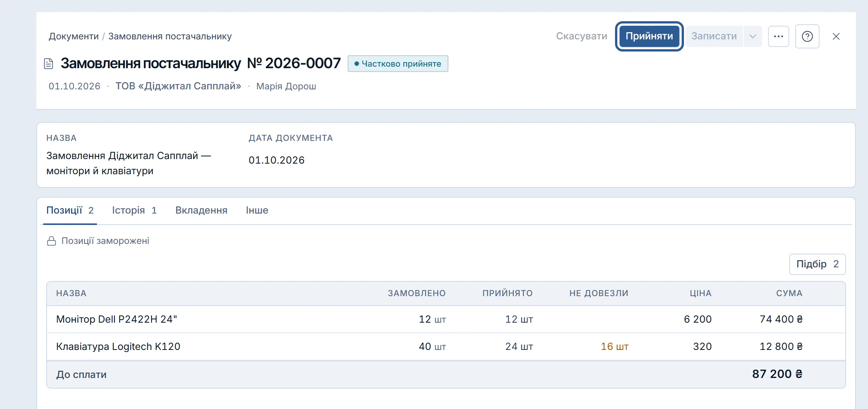Screen dimensions: 868x409
Task: Click the 40 шт ordered quantity
Action: point(432,347)
